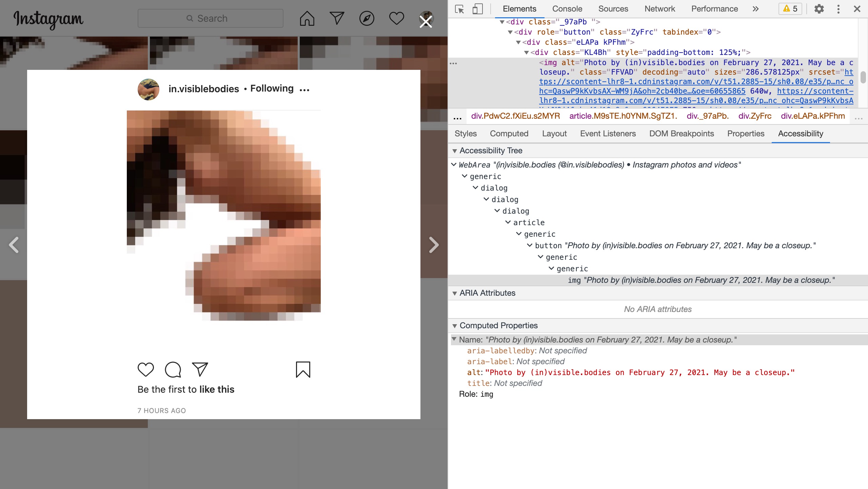Go to the next post arrow
This screenshot has height=489, width=868.
[434, 245]
